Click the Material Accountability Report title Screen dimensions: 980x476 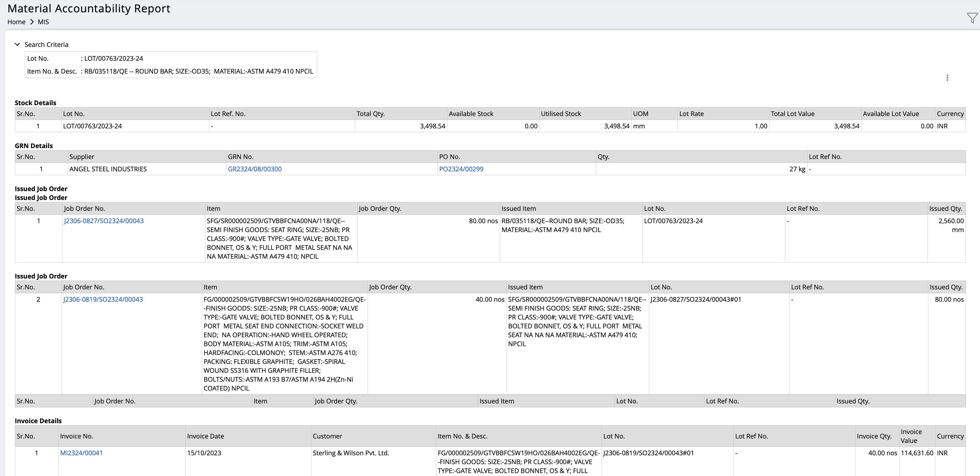pyautogui.click(x=89, y=8)
